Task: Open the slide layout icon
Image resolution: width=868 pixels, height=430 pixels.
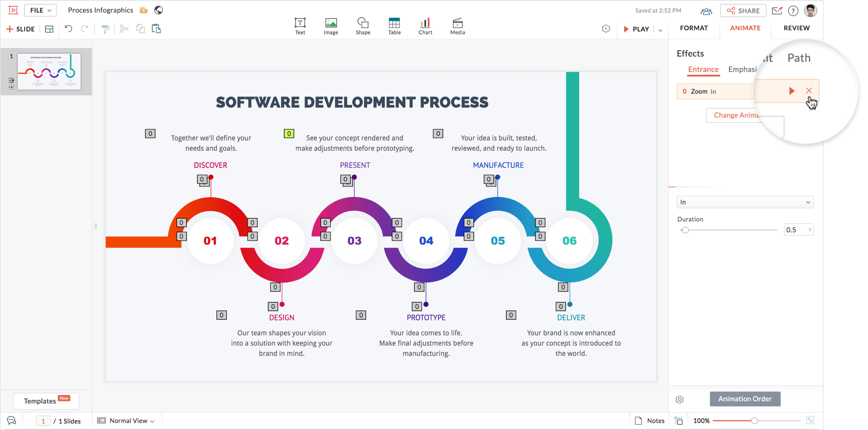Action: [49, 29]
